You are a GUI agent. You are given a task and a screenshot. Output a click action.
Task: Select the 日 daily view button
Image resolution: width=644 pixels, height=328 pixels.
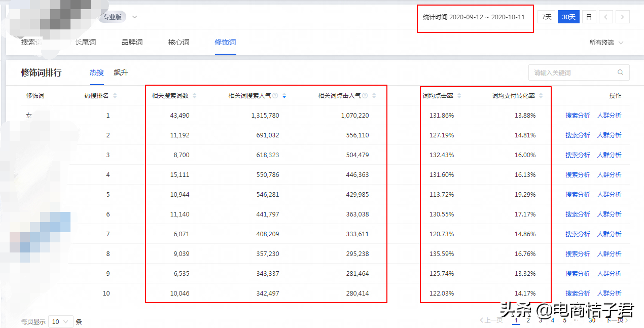tap(589, 16)
